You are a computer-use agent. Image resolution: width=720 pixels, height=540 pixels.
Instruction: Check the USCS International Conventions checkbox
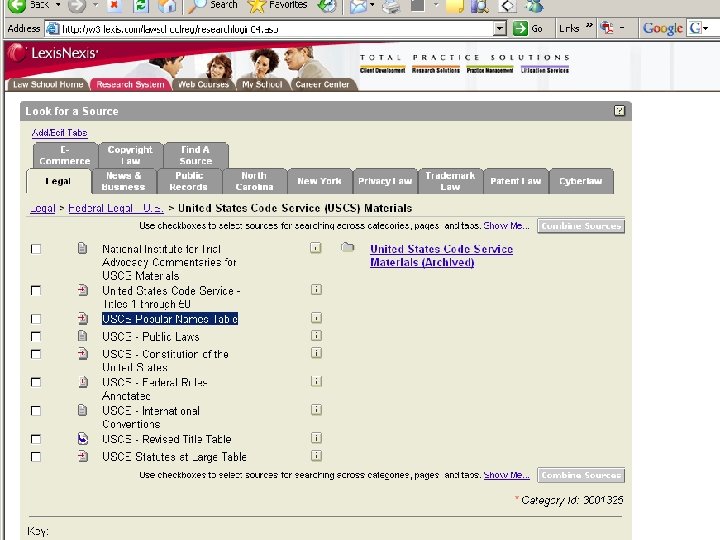(x=36, y=411)
